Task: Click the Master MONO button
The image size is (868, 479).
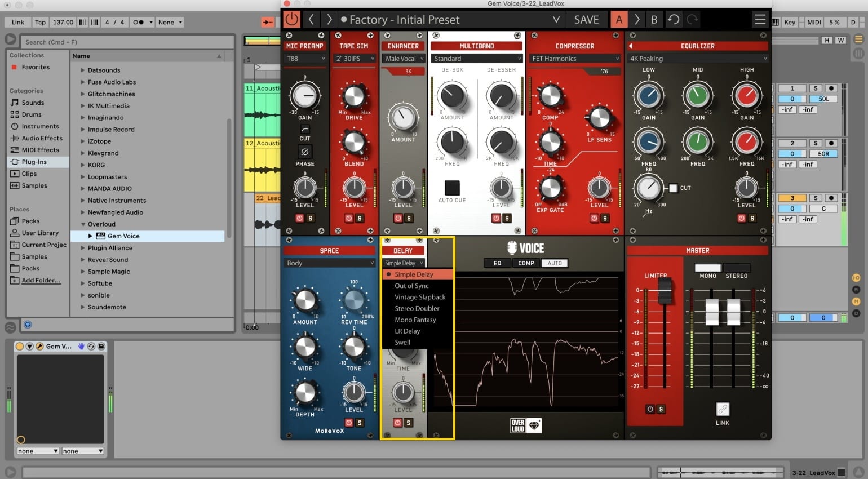Action: tap(708, 268)
